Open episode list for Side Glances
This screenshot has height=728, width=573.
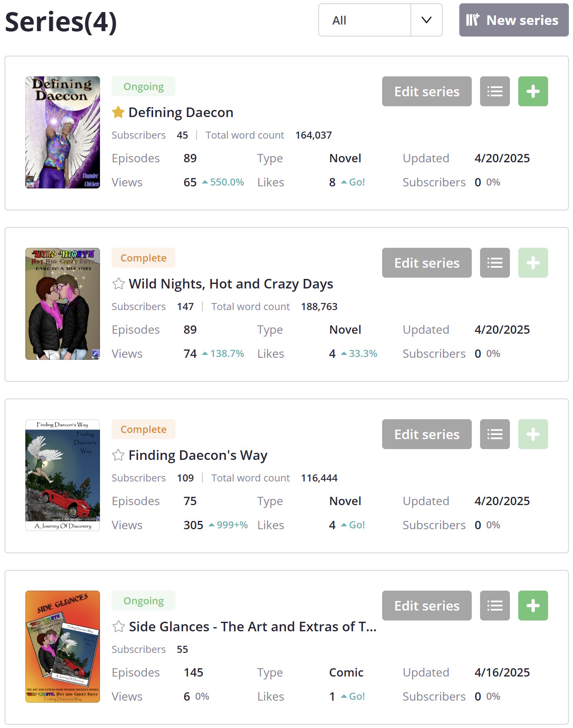pyautogui.click(x=495, y=606)
